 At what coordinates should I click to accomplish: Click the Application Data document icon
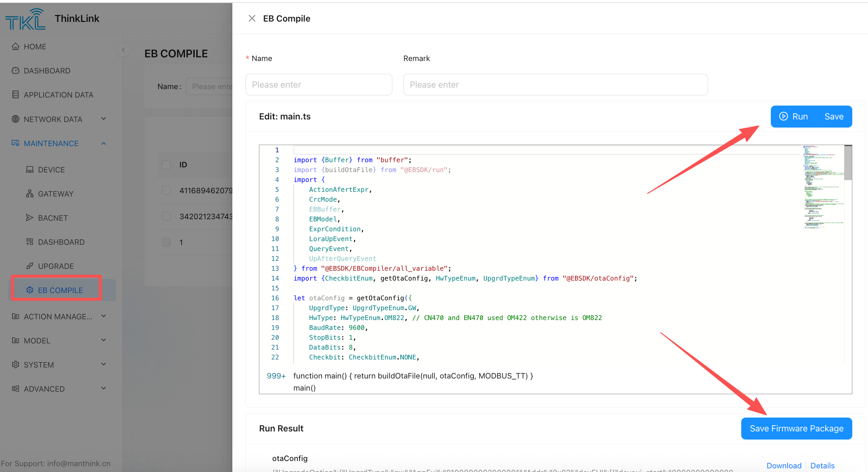coord(15,95)
